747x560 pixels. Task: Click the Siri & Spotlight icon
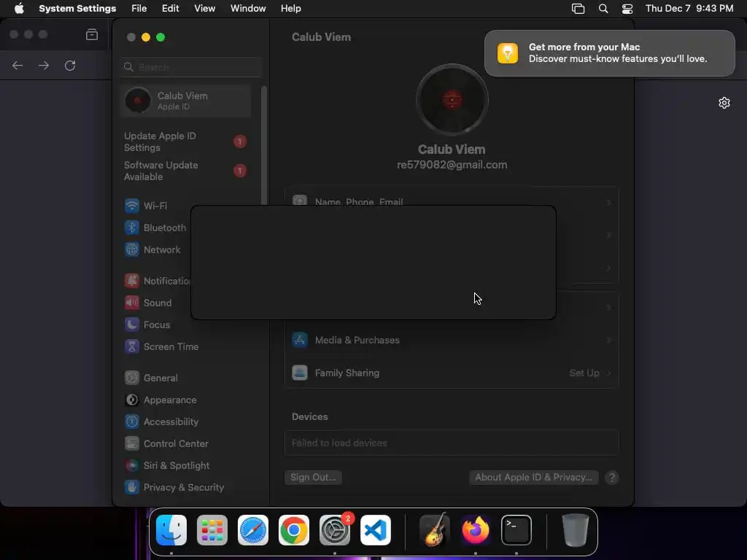coord(132,466)
